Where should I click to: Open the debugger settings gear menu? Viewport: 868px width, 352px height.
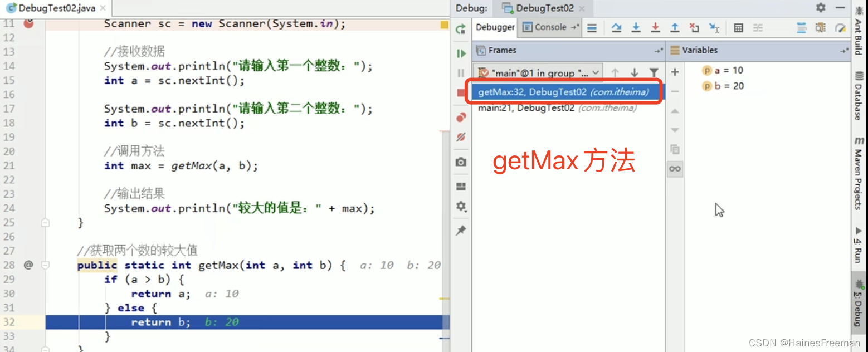point(461,207)
